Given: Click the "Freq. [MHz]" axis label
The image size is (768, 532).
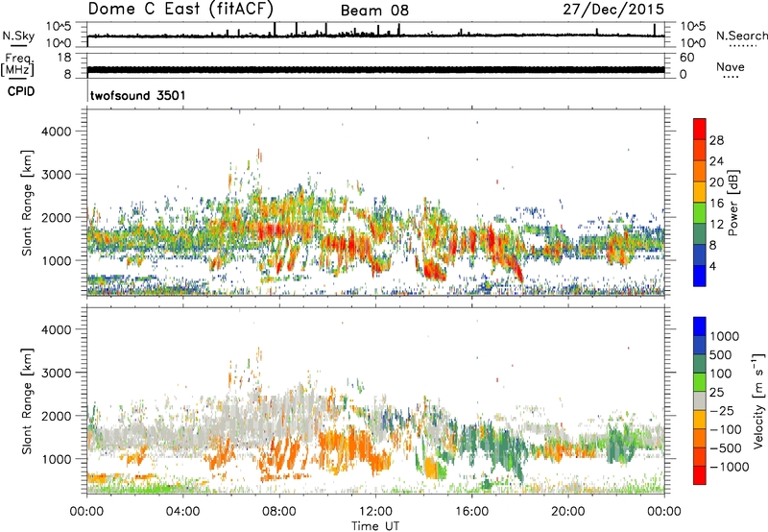Looking at the screenshot, I should [x=17, y=65].
